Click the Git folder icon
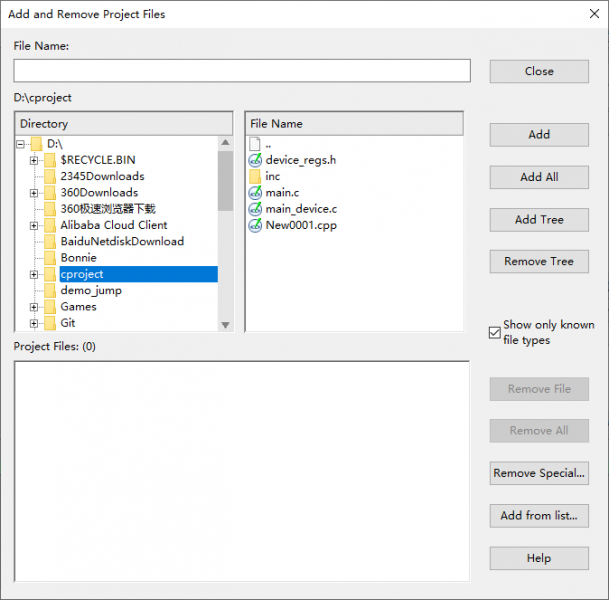The width and height of the screenshot is (609, 600). tap(50, 323)
